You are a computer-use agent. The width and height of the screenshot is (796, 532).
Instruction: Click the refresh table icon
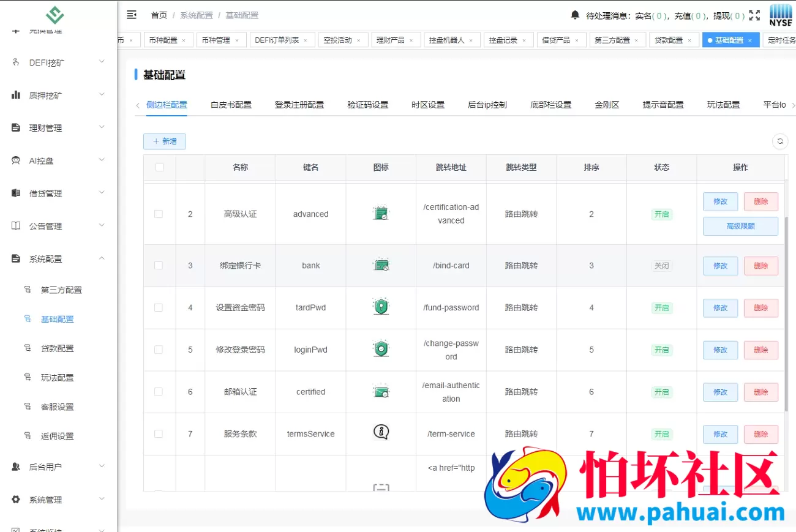pos(780,141)
